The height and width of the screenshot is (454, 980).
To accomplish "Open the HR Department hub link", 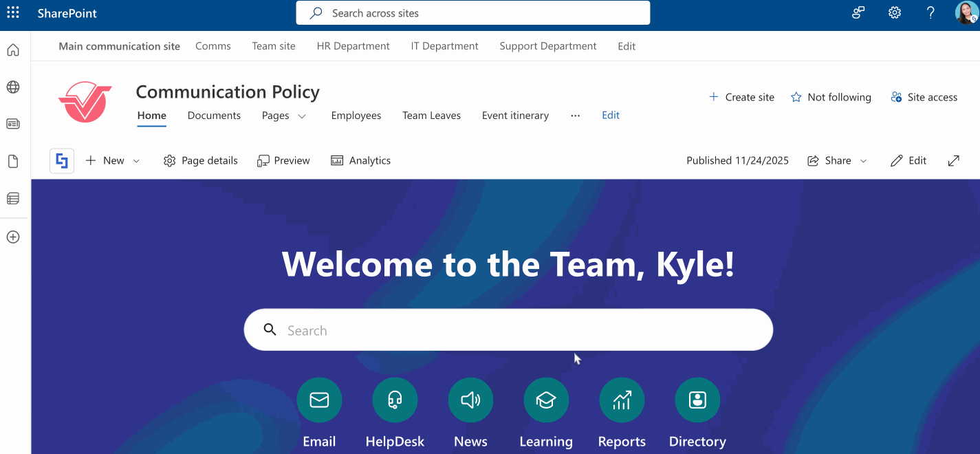I will [x=353, y=46].
